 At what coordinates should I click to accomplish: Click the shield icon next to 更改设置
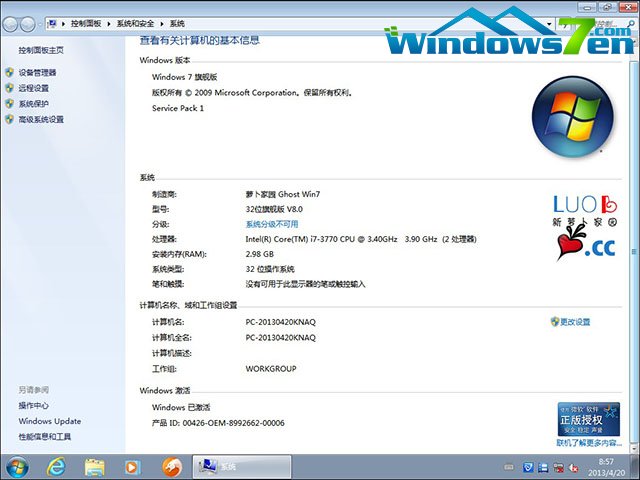(x=555, y=322)
